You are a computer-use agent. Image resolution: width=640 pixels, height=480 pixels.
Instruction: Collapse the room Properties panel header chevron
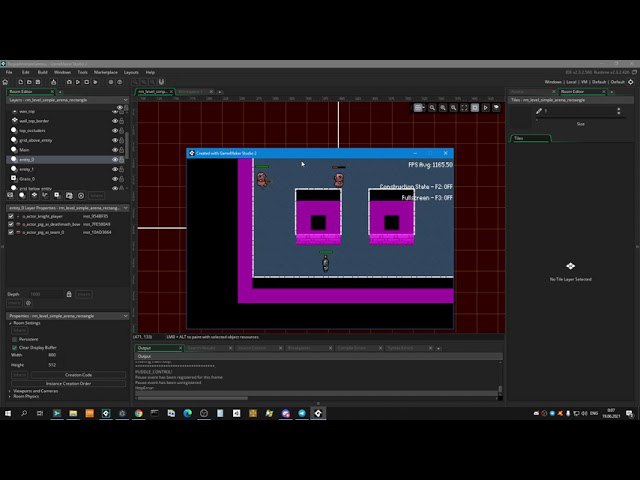point(125,316)
